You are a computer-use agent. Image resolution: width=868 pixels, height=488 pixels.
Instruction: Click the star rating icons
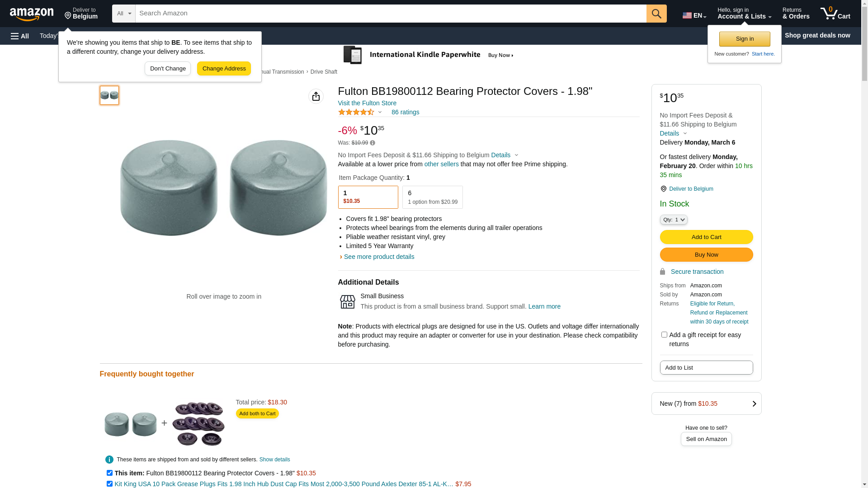pyautogui.click(x=356, y=112)
